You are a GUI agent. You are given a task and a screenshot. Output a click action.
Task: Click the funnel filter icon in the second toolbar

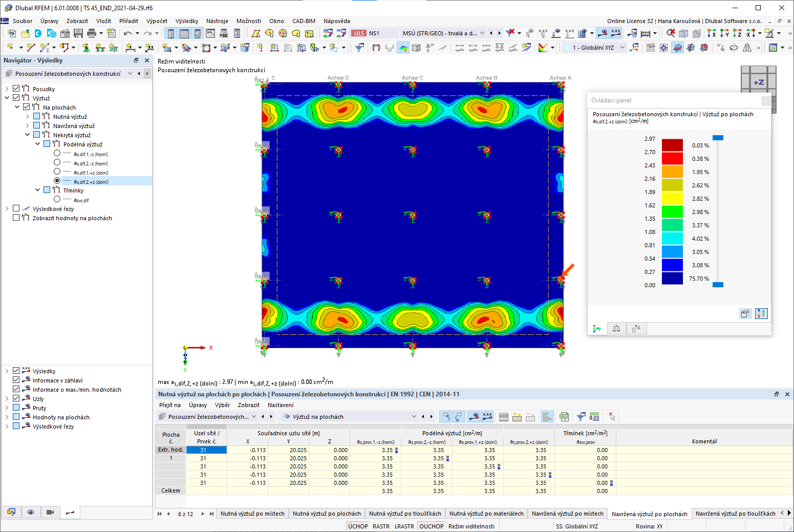(360, 48)
